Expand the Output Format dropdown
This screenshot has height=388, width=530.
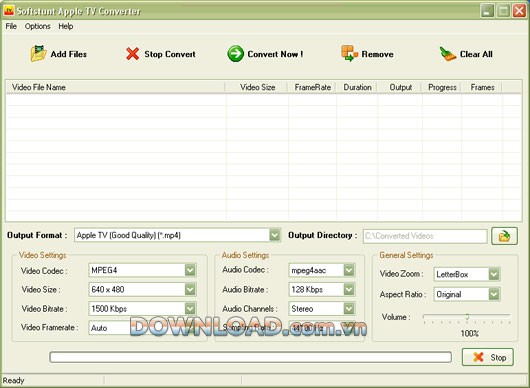(275, 235)
